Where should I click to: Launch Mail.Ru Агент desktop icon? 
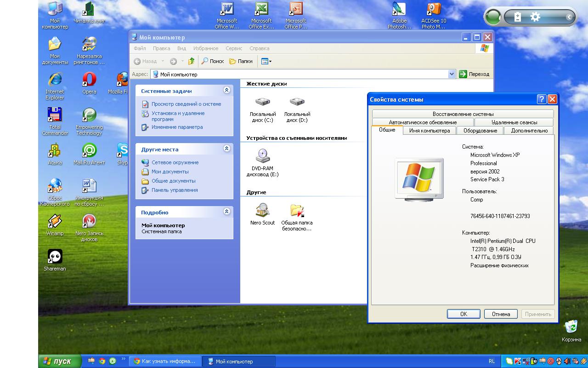[89, 154]
